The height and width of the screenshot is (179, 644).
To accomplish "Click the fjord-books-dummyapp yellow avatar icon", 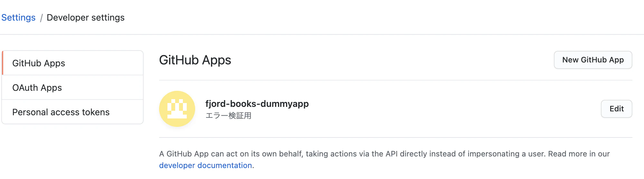I will pos(177,109).
